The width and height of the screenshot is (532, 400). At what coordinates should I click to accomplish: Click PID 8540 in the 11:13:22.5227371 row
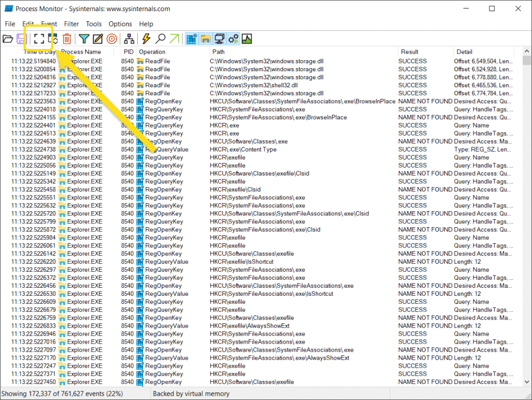click(127, 374)
